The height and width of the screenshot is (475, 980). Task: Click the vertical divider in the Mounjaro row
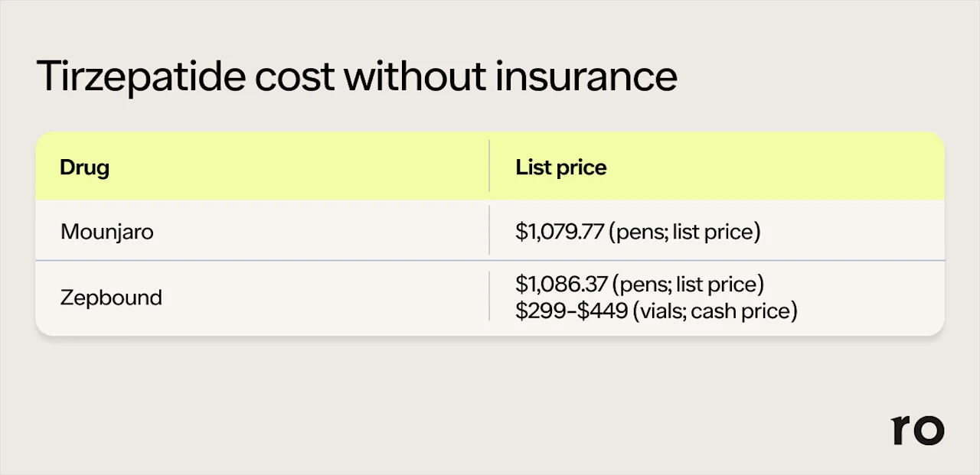pyautogui.click(x=489, y=229)
